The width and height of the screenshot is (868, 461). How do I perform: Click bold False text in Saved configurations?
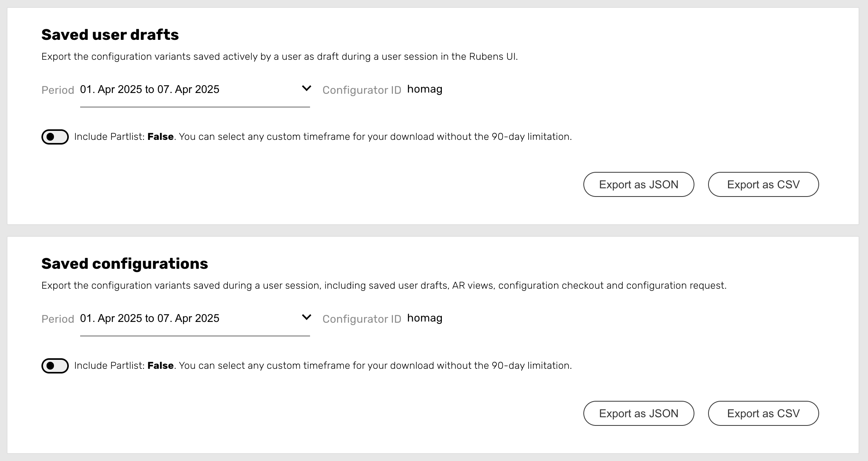161,366
